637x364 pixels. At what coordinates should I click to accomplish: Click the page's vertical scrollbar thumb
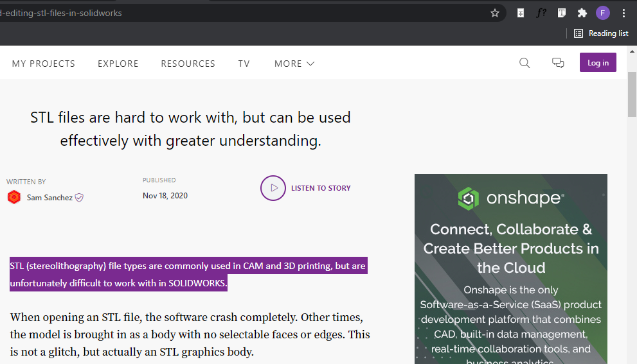pyautogui.click(x=632, y=96)
